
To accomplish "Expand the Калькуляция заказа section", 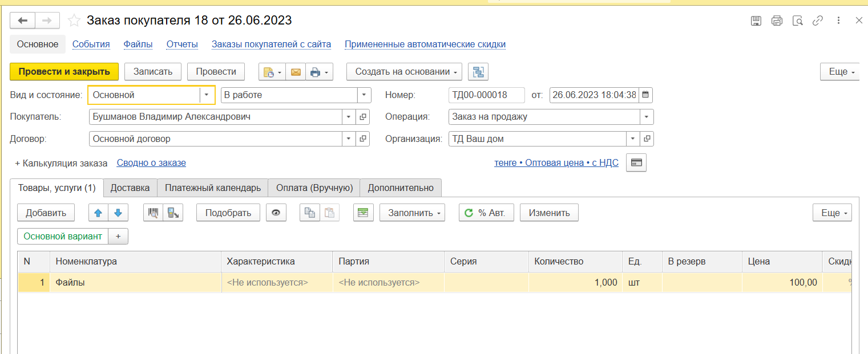I will click(61, 163).
